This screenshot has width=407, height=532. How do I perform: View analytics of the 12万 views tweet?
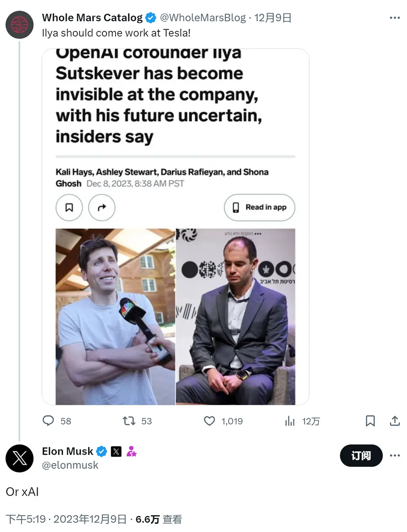click(290, 421)
